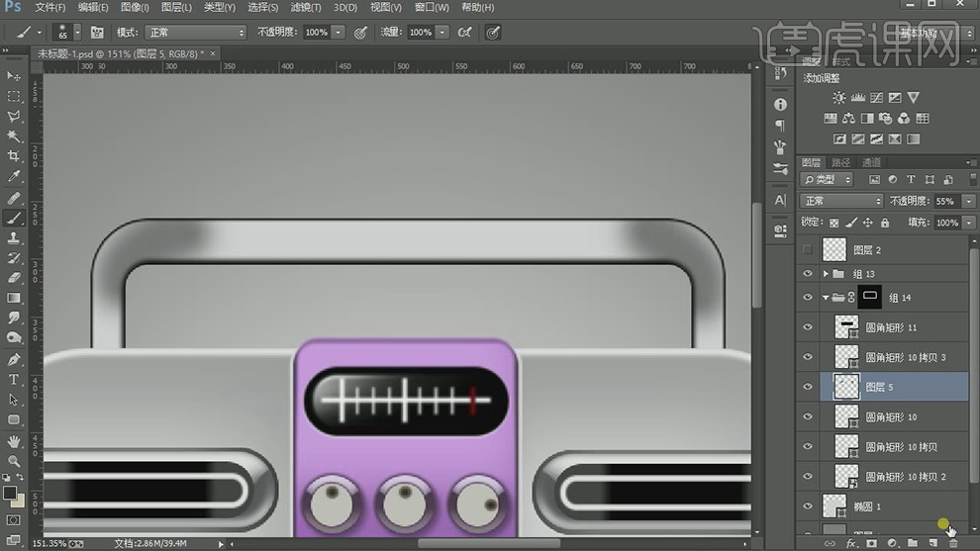Screen dimensions: 980x551
Task: Select the Rectangular Marquee tool
Action: click(x=13, y=96)
